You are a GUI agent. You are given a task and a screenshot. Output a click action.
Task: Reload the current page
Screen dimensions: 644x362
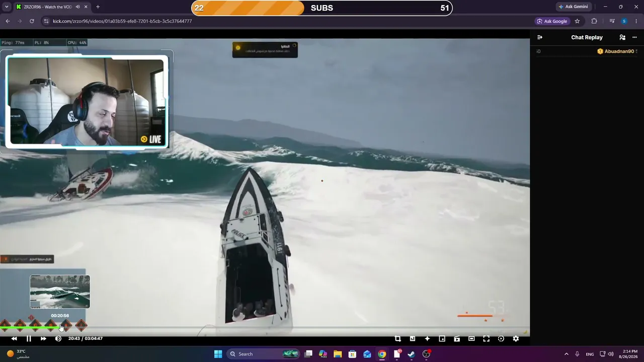point(32,21)
